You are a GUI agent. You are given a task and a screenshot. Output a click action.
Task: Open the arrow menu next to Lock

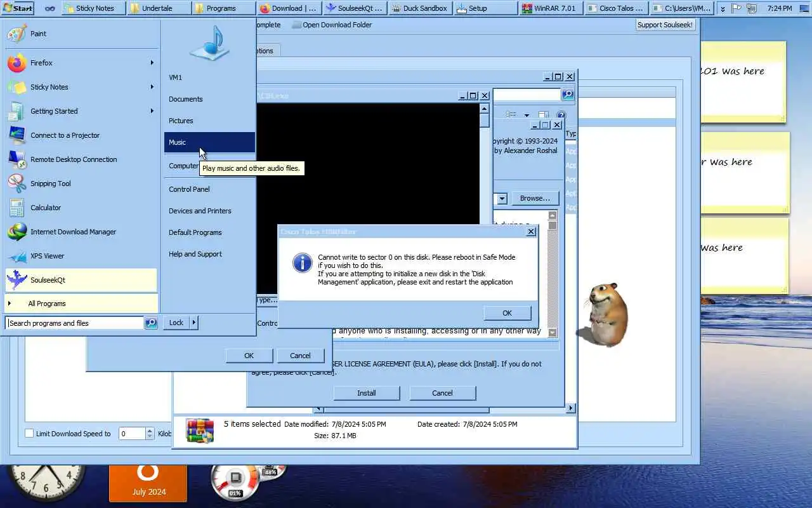pyautogui.click(x=194, y=323)
